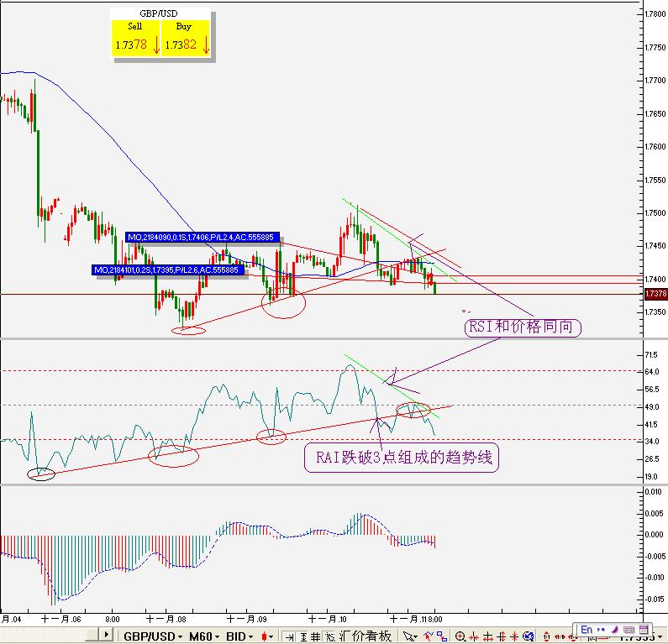Select the trend line drawing tool

(429, 636)
